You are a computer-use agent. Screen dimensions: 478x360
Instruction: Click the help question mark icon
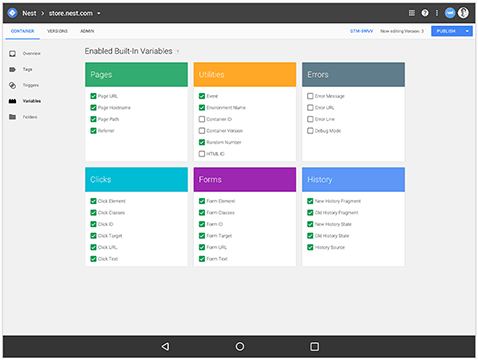425,13
